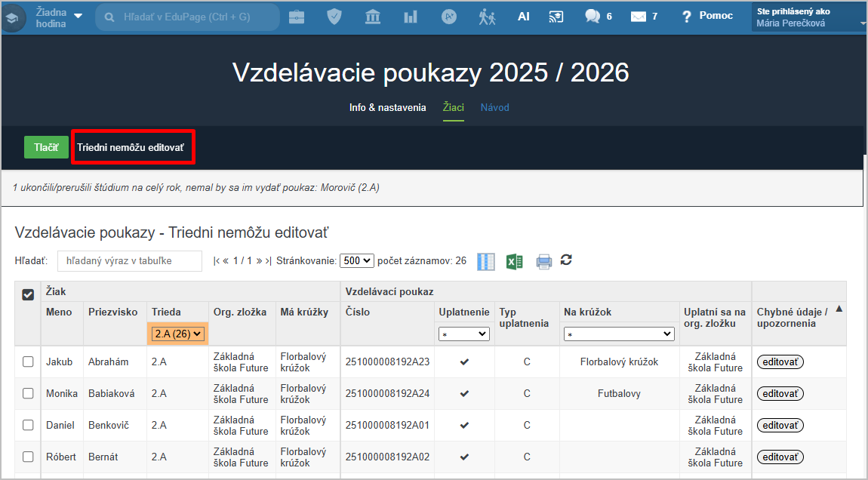Switch to Info & nastavenia tab
Image resolution: width=868 pixels, height=480 pixels.
[387, 107]
